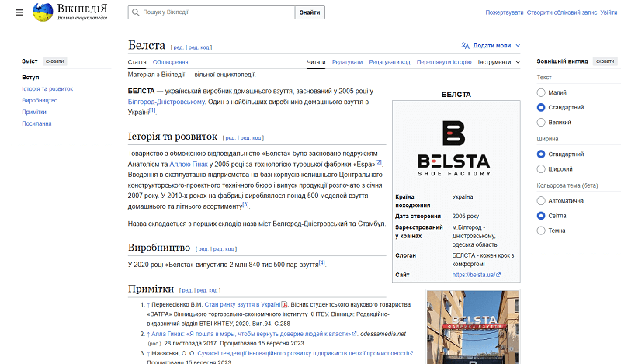This screenshot has height=364, width=621.
Task: Open the Інструменти dropdown menu
Action: (x=499, y=62)
